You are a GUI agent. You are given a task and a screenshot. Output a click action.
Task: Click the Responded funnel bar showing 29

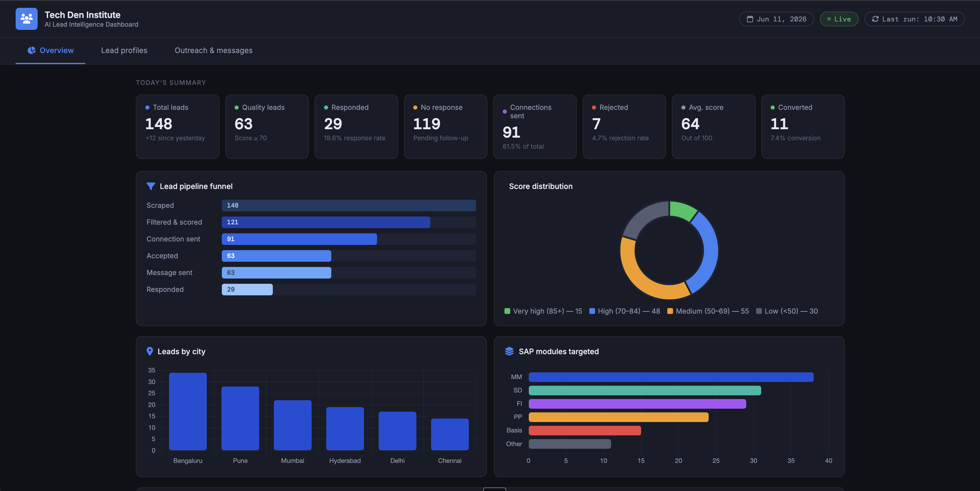(x=247, y=289)
